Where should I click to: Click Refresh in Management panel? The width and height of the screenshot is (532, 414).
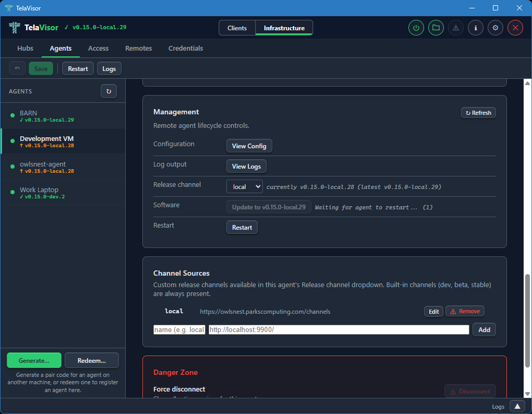pyautogui.click(x=478, y=113)
